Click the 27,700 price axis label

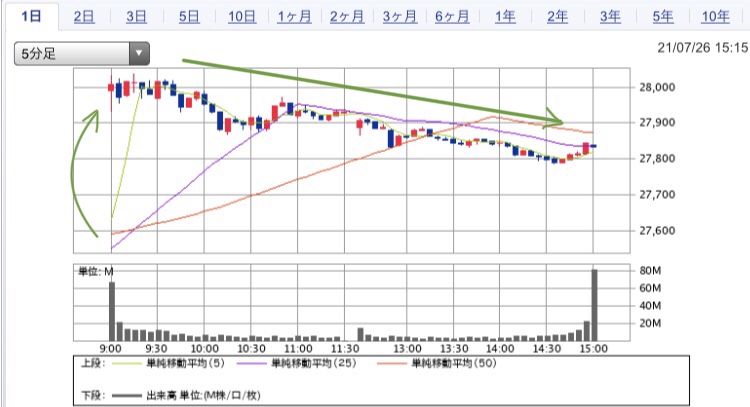pos(657,195)
